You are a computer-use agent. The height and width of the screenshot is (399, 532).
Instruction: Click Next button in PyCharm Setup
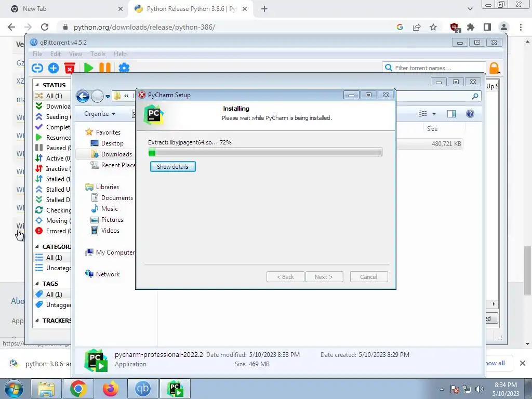324,277
